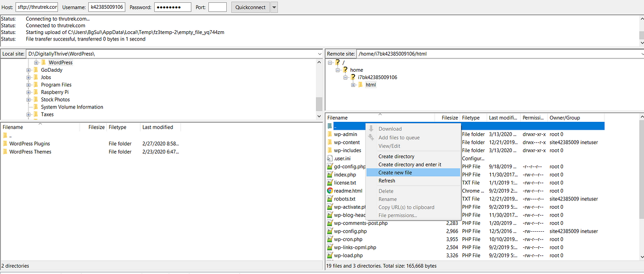Expand the Program Files tree node

tap(29, 85)
